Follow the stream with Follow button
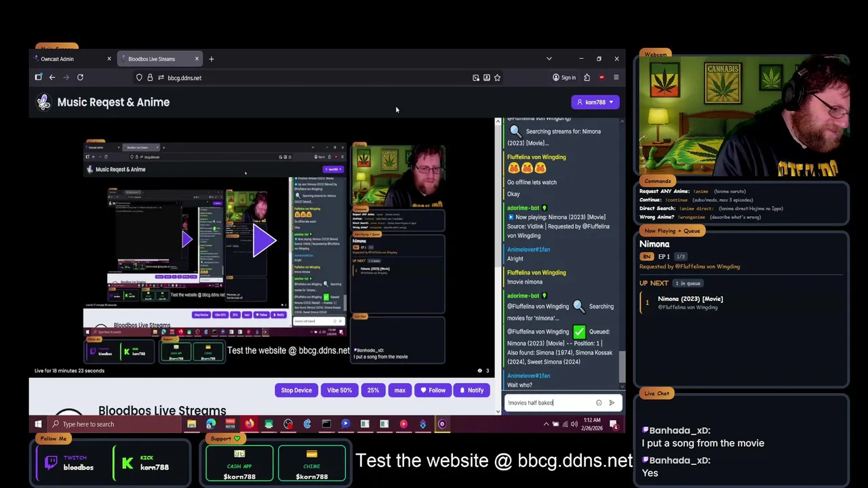The width and height of the screenshot is (868, 488). coord(433,390)
